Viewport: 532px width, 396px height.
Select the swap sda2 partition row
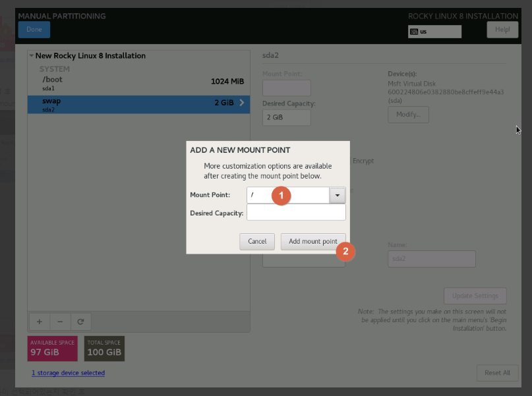(x=138, y=104)
